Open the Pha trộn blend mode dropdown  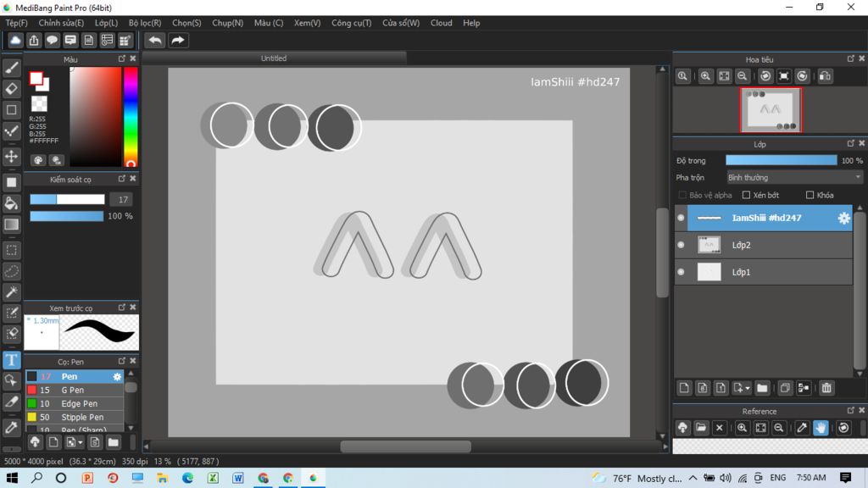(x=794, y=178)
